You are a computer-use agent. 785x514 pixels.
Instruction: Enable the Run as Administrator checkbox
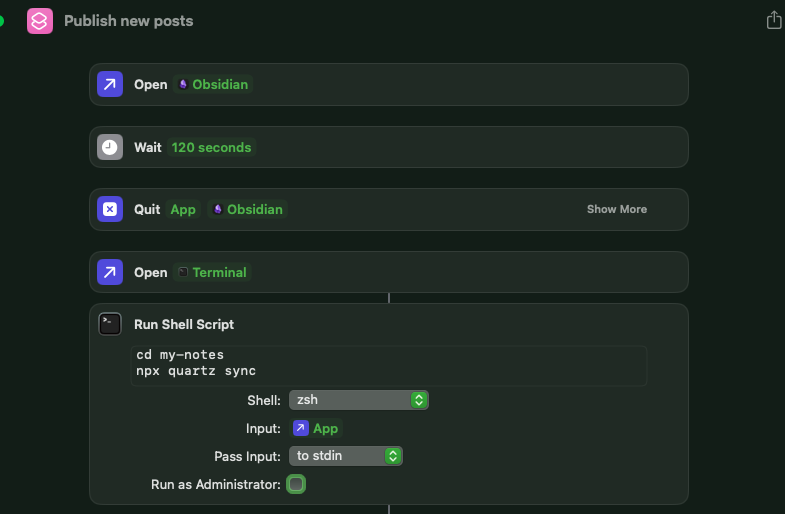(296, 484)
